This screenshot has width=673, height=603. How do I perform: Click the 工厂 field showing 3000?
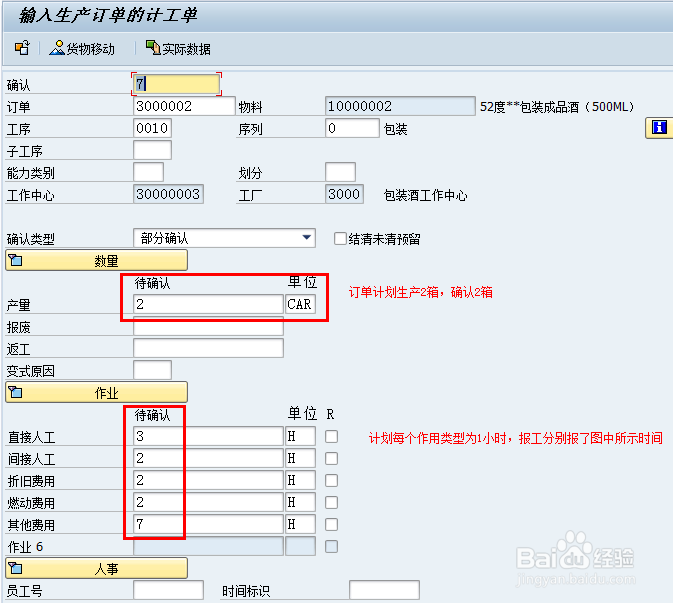pyautogui.click(x=344, y=194)
